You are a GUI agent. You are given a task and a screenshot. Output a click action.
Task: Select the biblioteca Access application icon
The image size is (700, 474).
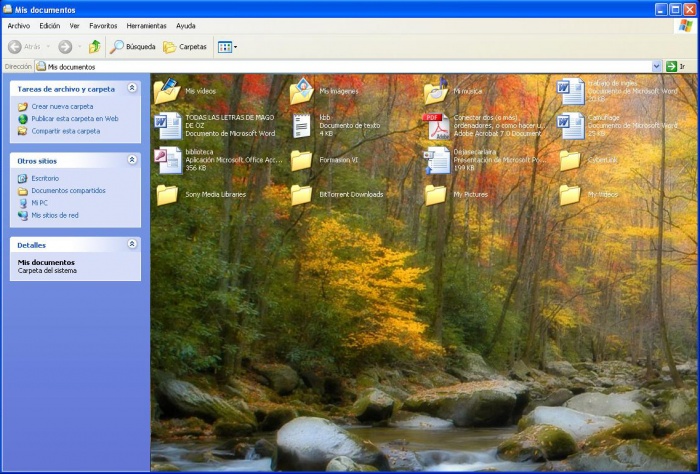pyautogui.click(x=168, y=160)
